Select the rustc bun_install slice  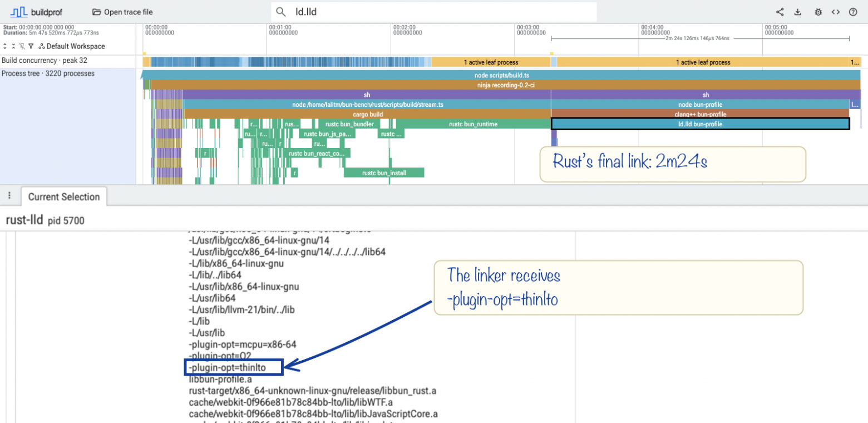384,173
